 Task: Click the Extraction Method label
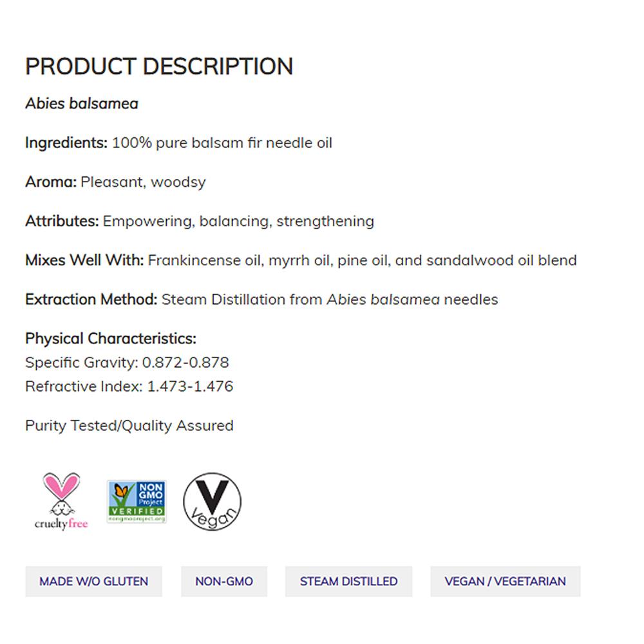[x=91, y=299]
